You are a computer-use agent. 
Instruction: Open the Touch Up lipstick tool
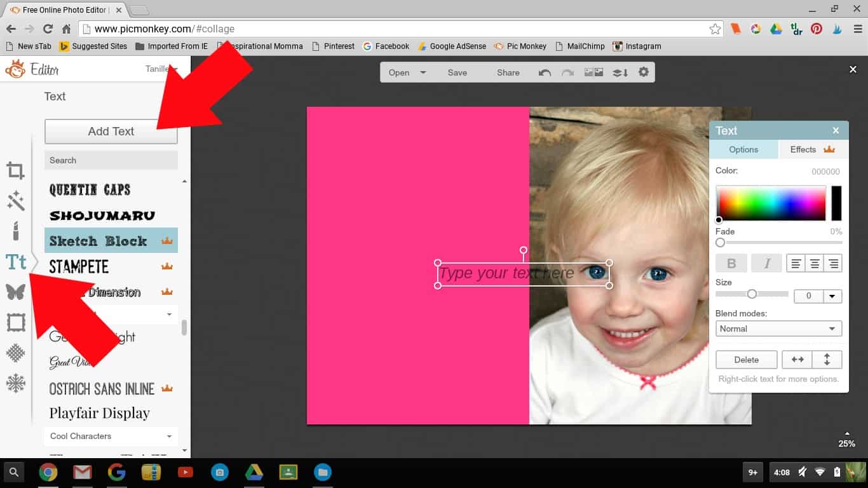15,231
